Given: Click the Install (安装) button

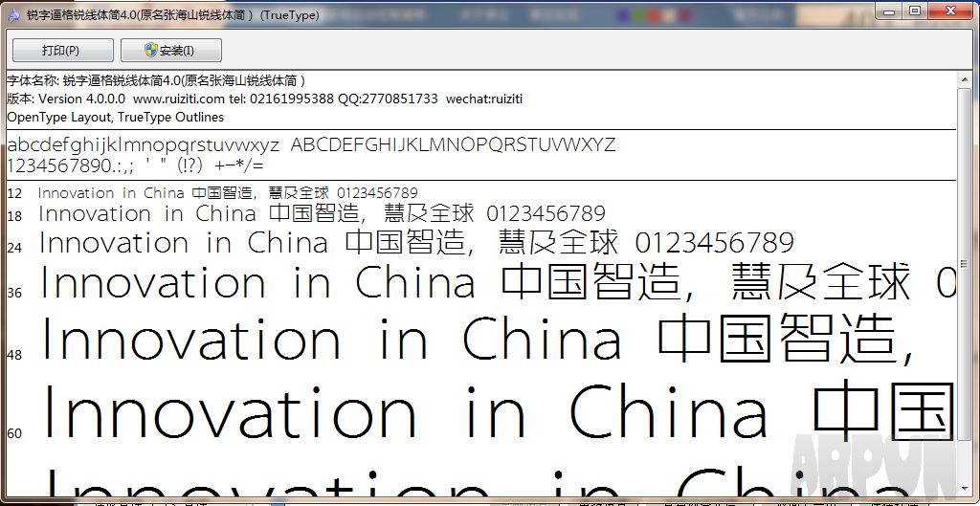Looking at the screenshot, I should pos(171,51).
